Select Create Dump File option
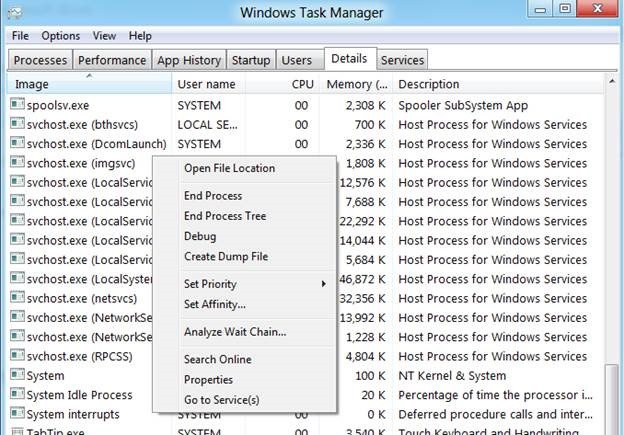624x435 pixels. click(226, 257)
